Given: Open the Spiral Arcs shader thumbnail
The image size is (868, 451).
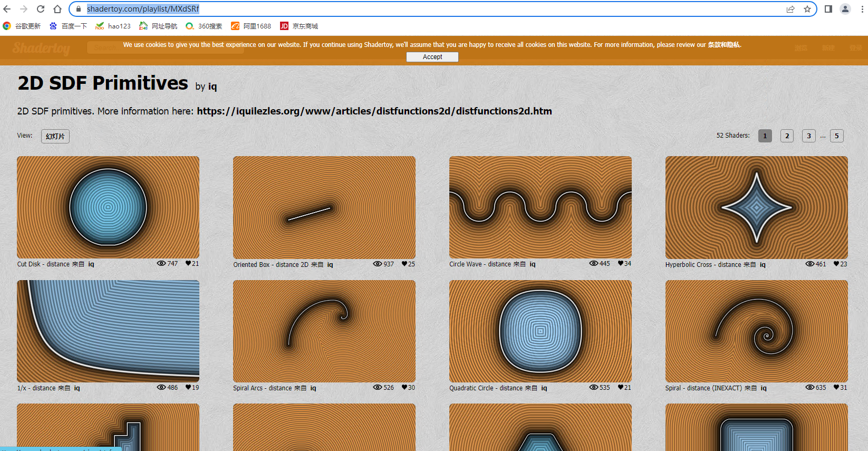Looking at the screenshot, I should point(324,331).
